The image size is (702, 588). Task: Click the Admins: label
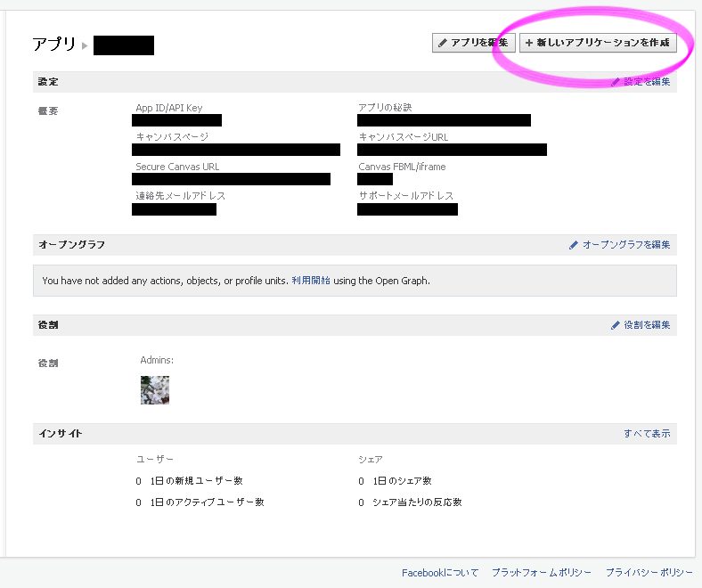coord(157,360)
